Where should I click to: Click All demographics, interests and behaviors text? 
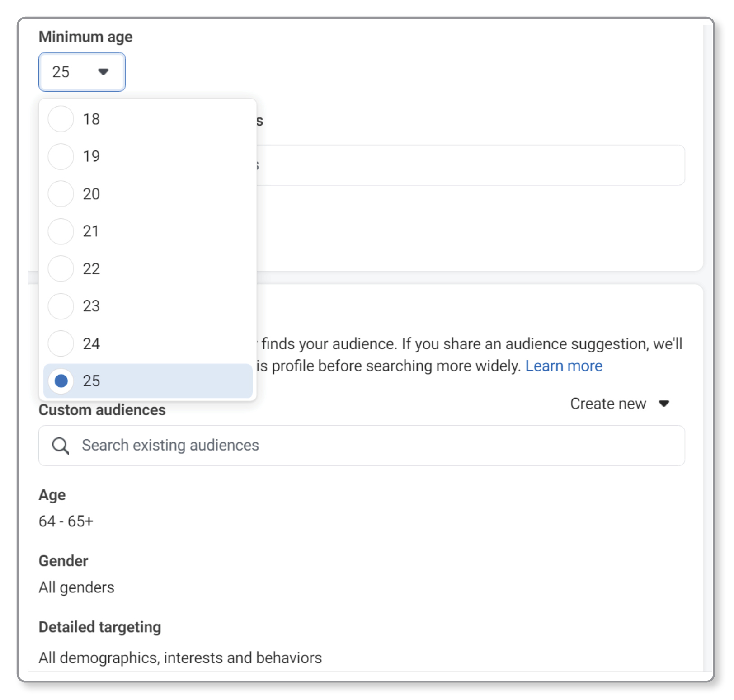click(x=180, y=658)
